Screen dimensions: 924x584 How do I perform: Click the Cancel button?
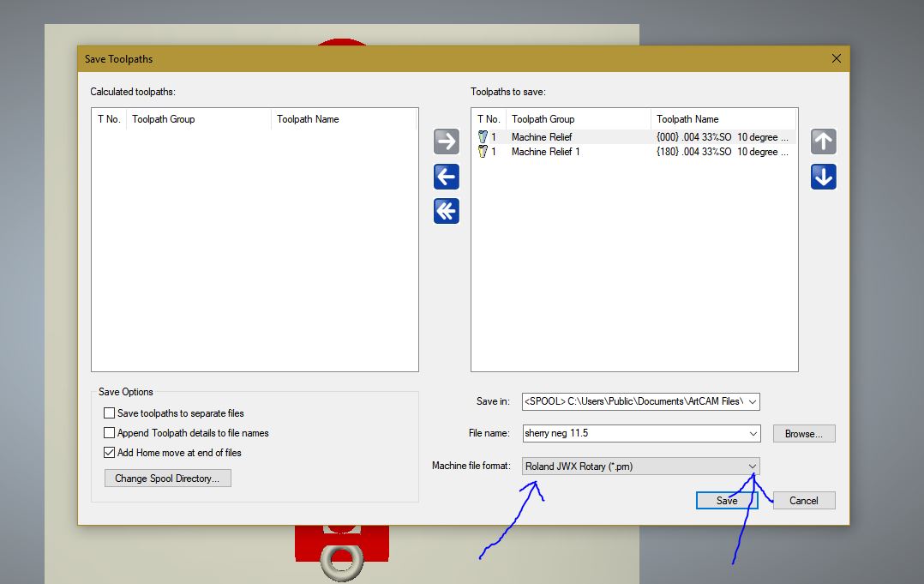point(803,500)
